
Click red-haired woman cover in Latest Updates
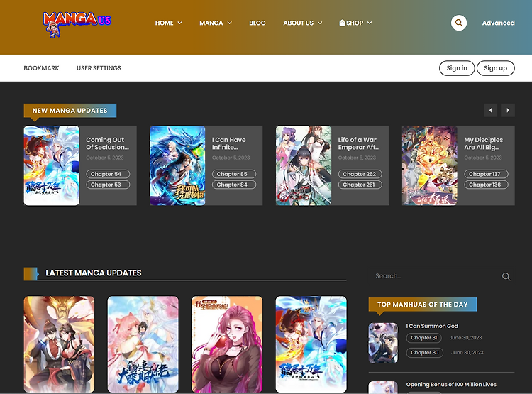[x=227, y=344]
